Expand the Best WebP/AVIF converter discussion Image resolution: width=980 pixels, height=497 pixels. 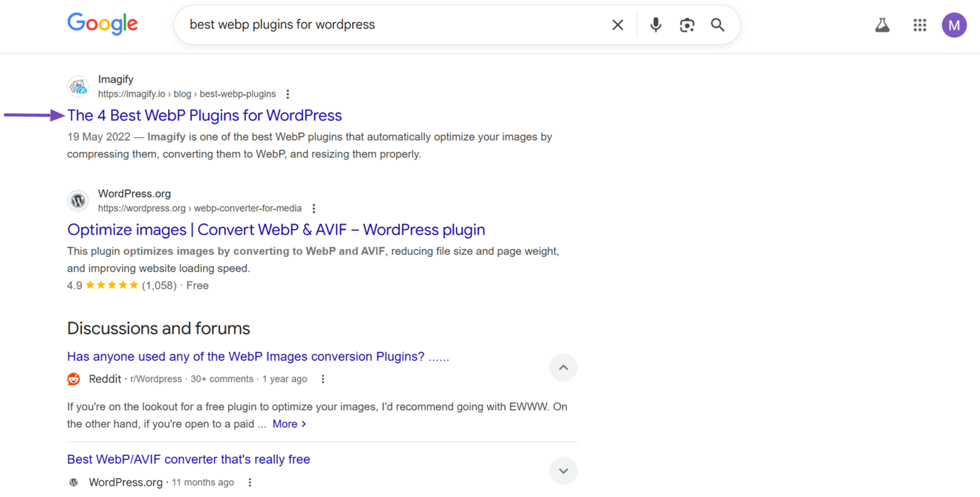(563, 470)
